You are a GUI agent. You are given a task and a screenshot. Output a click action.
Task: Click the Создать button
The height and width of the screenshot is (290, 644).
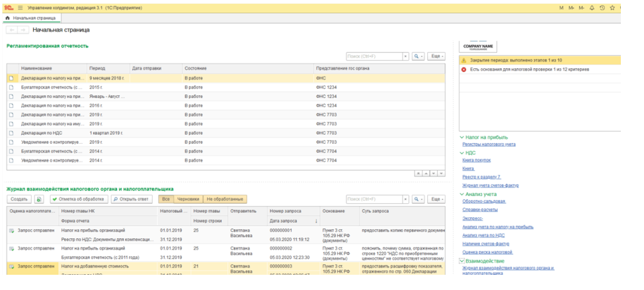pyautogui.click(x=19, y=199)
